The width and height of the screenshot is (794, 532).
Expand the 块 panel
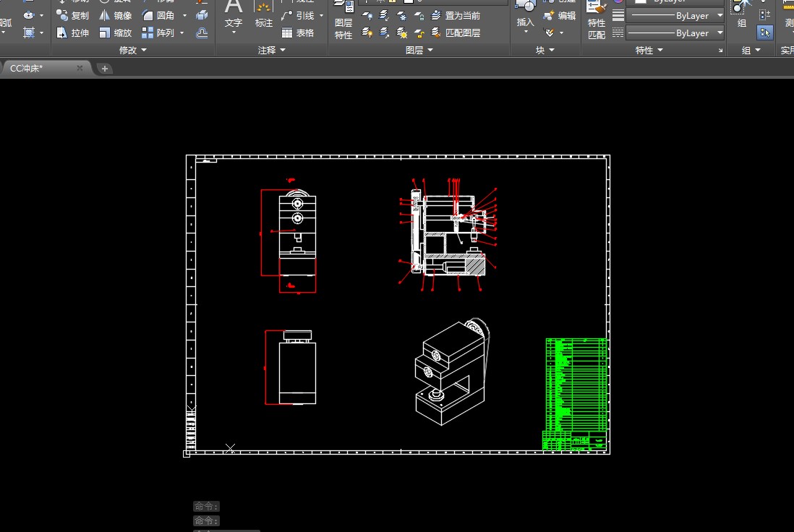[x=545, y=50]
